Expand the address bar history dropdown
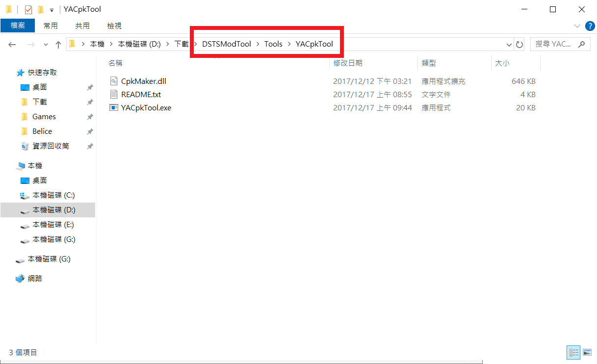The height and width of the screenshot is (364, 597). coord(509,44)
